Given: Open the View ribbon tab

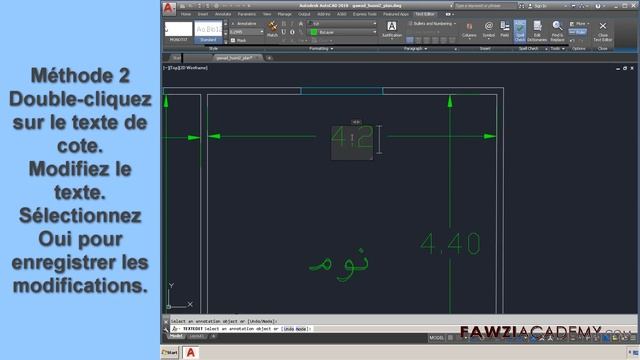Looking at the screenshot, I should (x=267, y=14).
